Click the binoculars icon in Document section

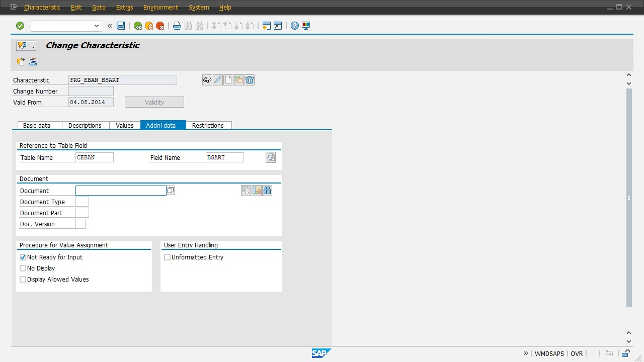click(267, 191)
